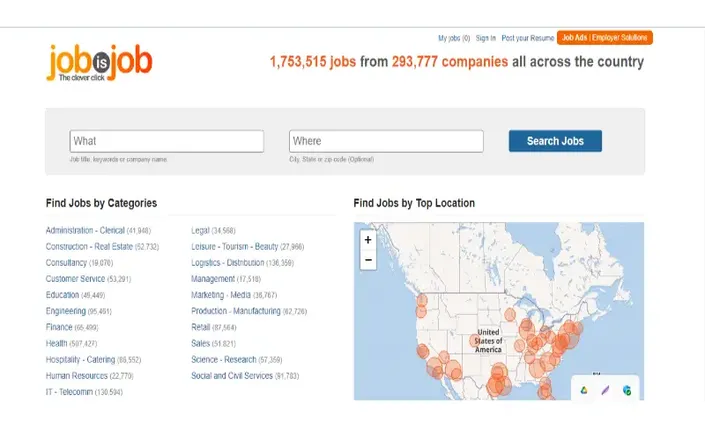This screenshot has height=427, width=705.
Task: Click the Google Drive icon in the floating toolbar
Action: pos(585,390)
